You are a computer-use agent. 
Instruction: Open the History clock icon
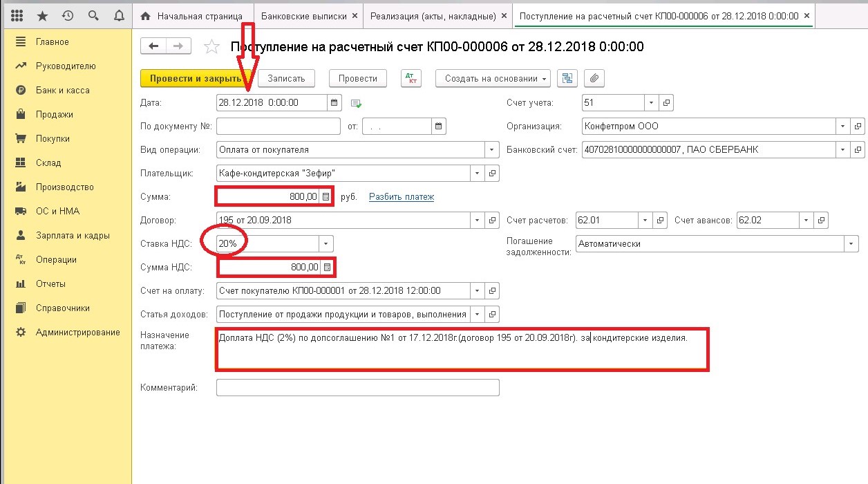(x=68, y=15)
